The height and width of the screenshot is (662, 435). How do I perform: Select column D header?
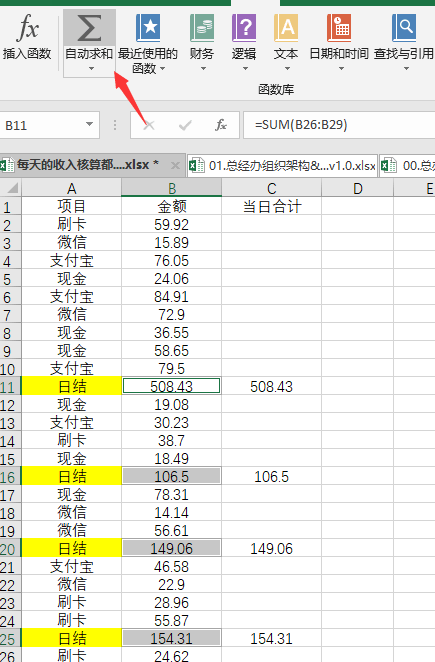point(357,188)
